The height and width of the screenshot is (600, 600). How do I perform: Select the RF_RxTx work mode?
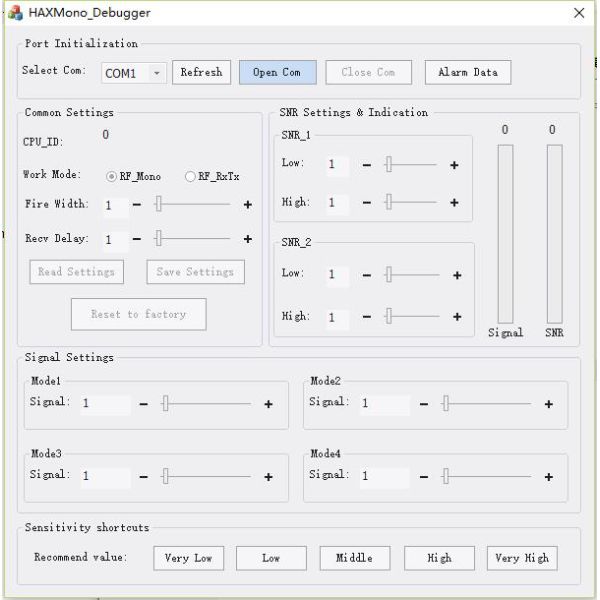[191, 176]
